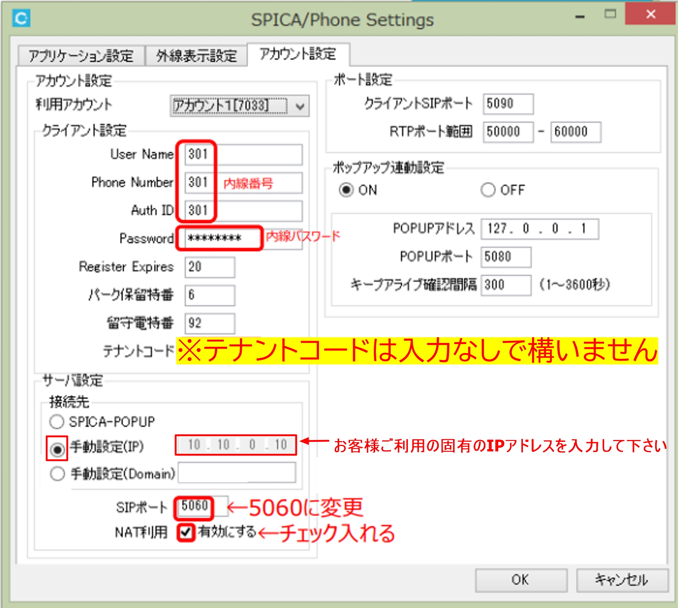Maximize the SPICA/Phone Settings window
The height and width of the screenshot is (608, 700).
click(x=610, y=14)
